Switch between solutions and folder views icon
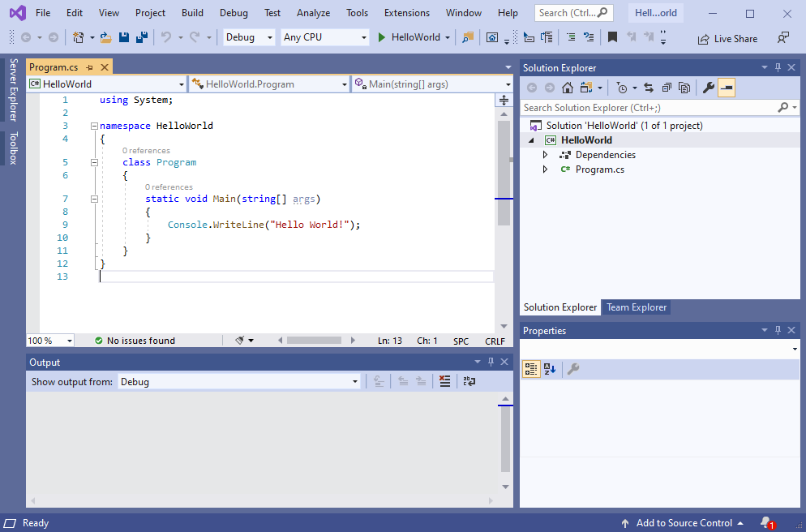Viewport: 806px width, 532px height. [x=586, y=88]
